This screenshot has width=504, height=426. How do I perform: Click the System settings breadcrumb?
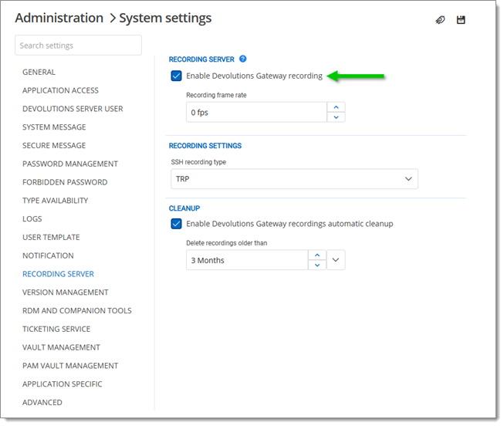165,18
